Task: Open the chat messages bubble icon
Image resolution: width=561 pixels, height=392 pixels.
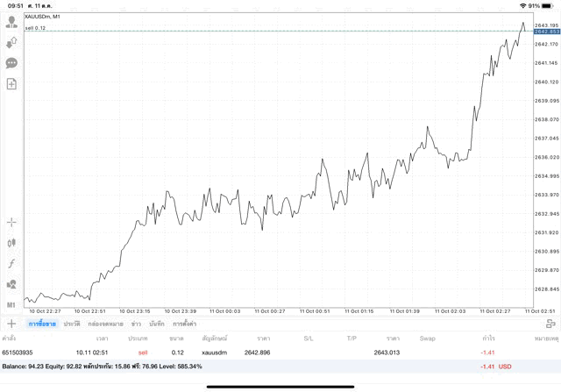Action: pos(11,63)
